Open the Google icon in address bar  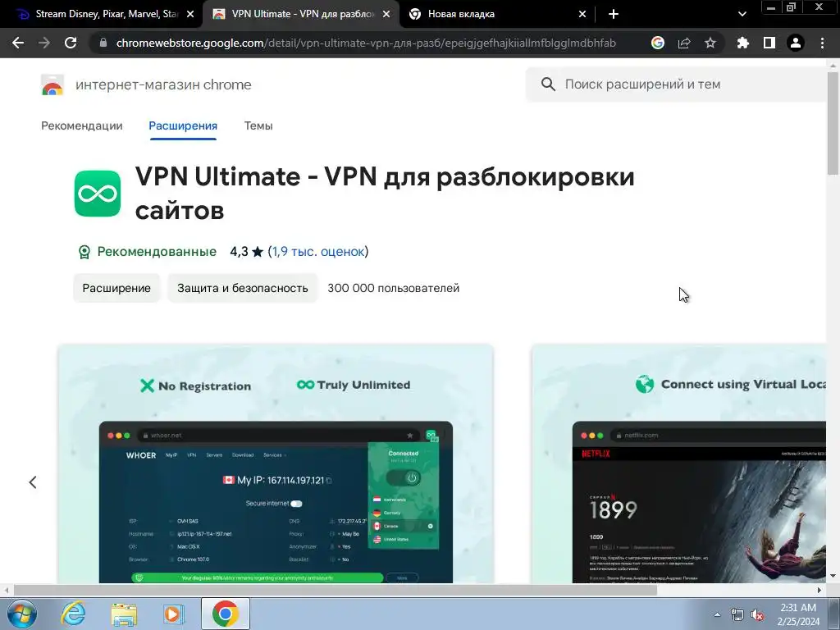point(658,43)
